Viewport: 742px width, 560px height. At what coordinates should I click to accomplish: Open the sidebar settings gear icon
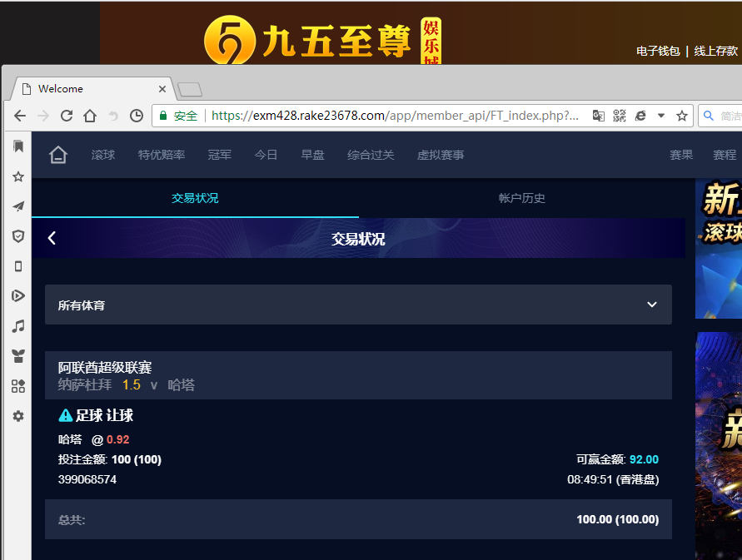(18, 416)
